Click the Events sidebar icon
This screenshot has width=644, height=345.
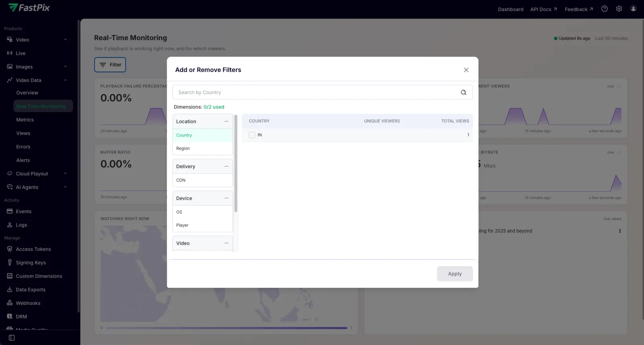pos(10,212)
